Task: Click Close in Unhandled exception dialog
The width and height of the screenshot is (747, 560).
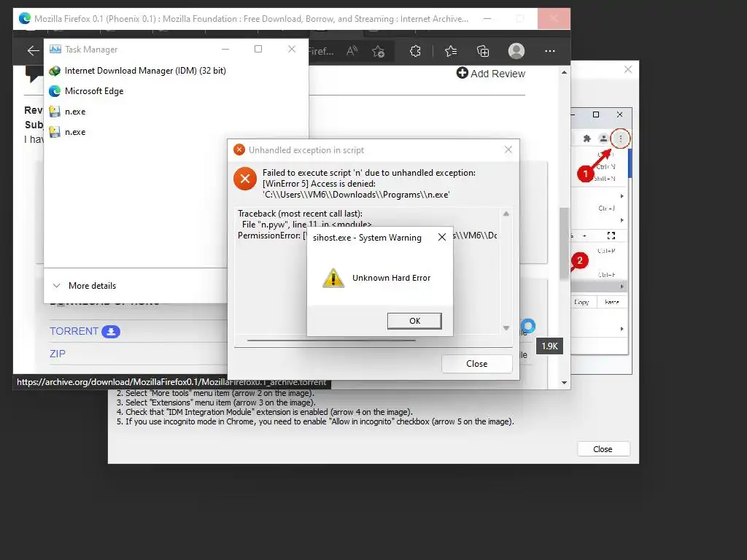Action: pos(477,364)
